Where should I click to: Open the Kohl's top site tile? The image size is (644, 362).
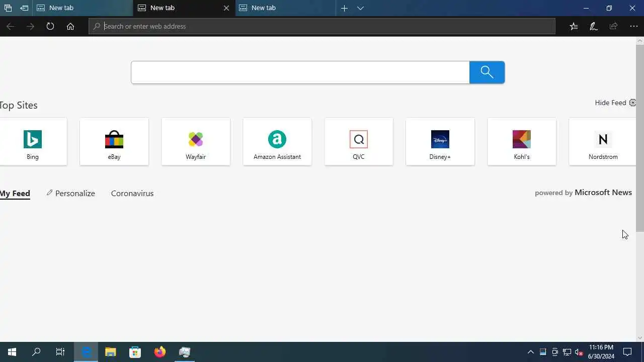click(x=522, y=142)
